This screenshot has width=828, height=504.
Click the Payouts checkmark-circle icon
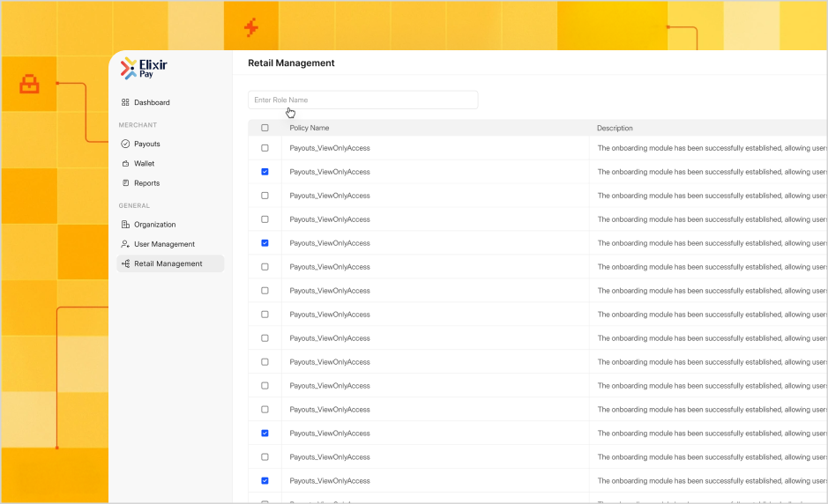pos(125,144)
